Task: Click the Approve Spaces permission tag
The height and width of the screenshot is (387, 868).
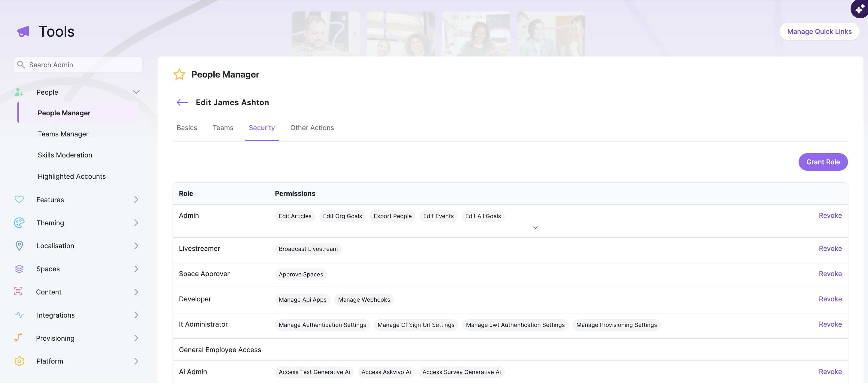Action: click(300, 274)
